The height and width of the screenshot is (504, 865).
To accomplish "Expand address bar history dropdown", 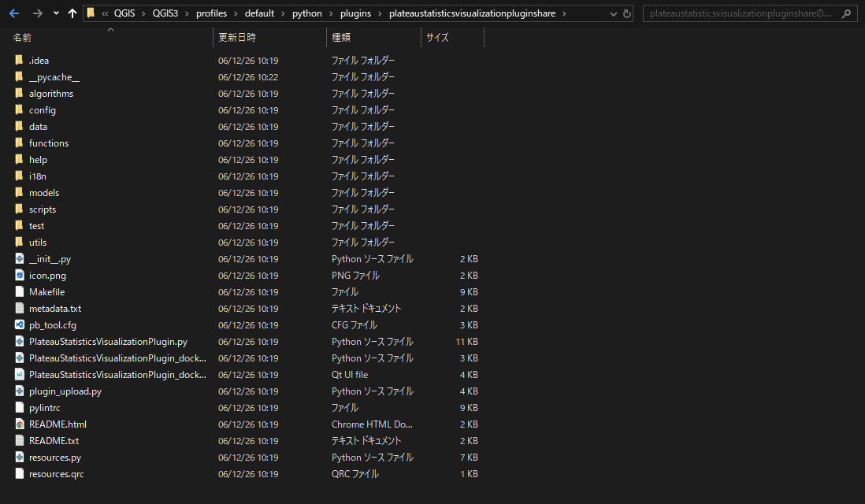I will [x=614, y=14].
